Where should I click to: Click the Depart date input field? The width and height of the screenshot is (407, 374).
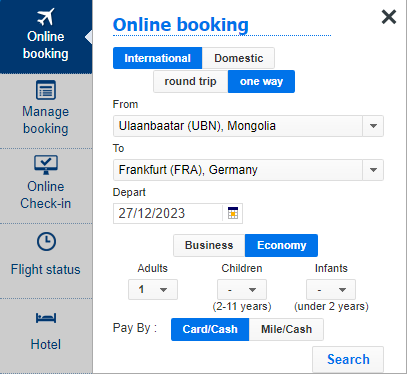click(168, 213)
